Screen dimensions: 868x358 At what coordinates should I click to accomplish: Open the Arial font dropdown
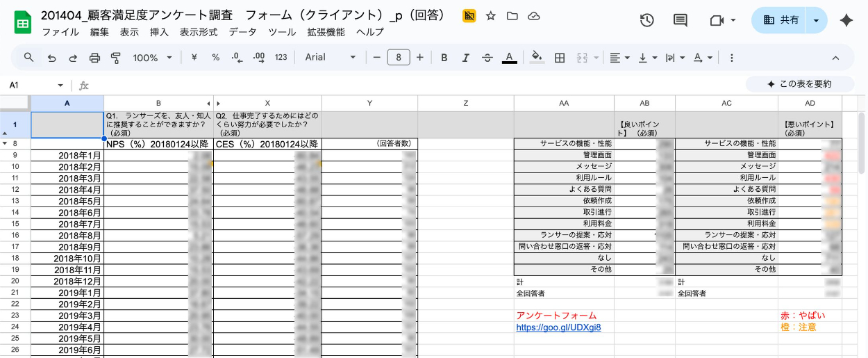pyautogui.click(x=331, y=58)
